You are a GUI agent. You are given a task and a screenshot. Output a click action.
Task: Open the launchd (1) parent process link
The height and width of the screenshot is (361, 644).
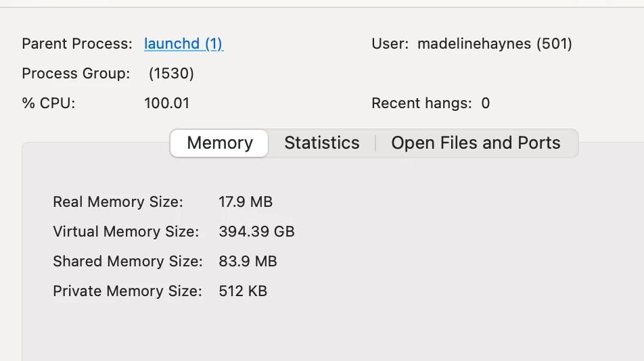(x=183, y=44)
